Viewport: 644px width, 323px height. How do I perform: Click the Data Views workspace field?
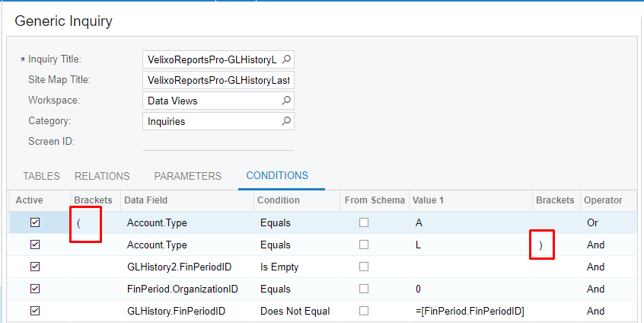[x=218, y=101]
